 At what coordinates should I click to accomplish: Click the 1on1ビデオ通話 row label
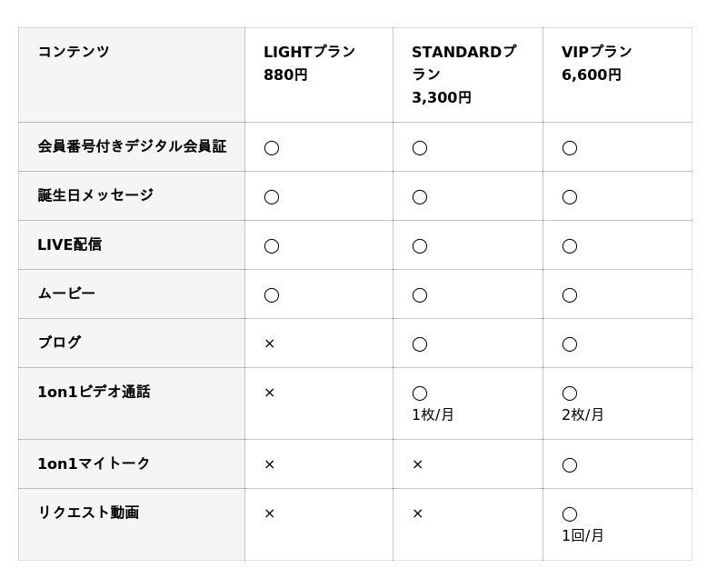(94, 392)
